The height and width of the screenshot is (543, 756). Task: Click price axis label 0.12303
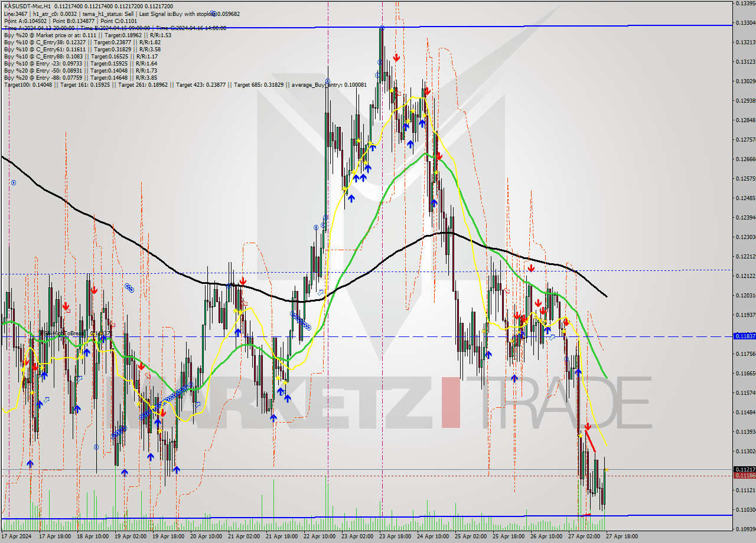745,237
